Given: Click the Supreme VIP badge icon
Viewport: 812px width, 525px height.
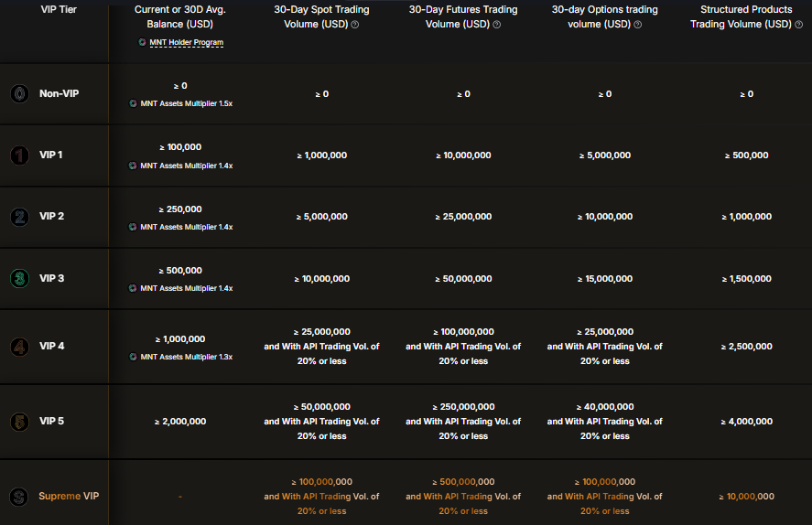Looking at the screenshot, I should [19, 497].
